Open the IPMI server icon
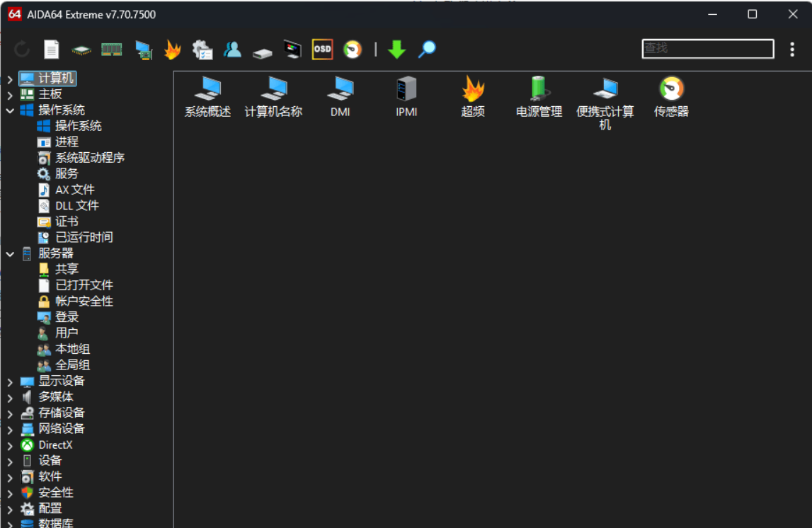Screen dimensions: 812x528 406,97
